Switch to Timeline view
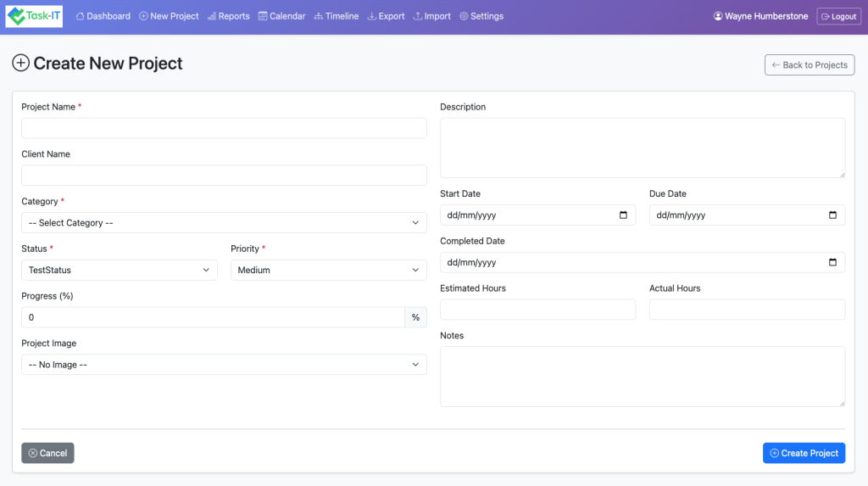The width and height of the screenshot is (868, 486). click(336, 16)
